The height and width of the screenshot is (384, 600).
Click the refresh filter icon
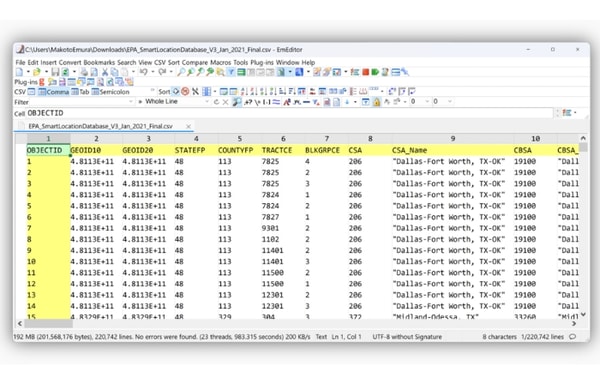pos(217,102)
